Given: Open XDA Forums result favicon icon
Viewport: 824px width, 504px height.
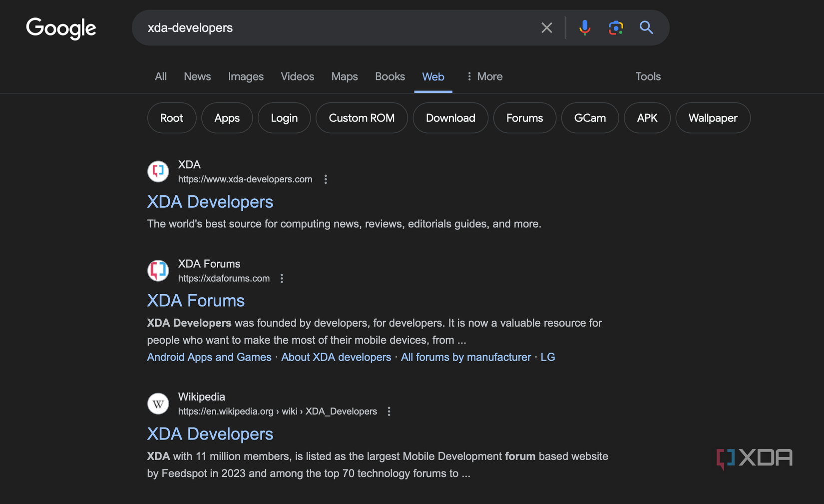Looking at the screenshot, I should coord(158,270).
